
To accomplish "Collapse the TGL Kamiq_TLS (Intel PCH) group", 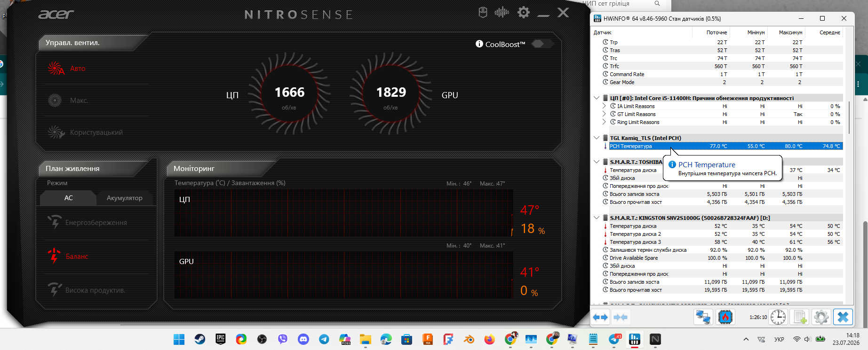I will tap(597, 138).
